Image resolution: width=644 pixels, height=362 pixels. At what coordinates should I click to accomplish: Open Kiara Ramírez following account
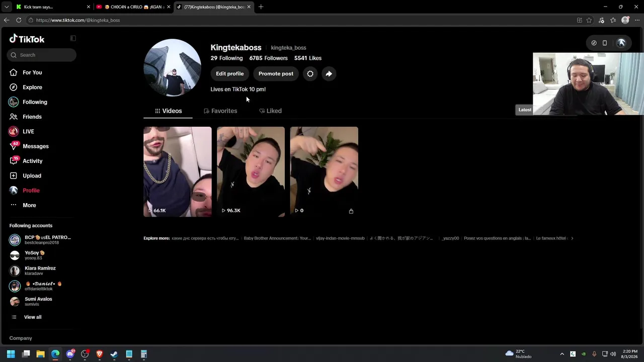click(x=41, y=270)
